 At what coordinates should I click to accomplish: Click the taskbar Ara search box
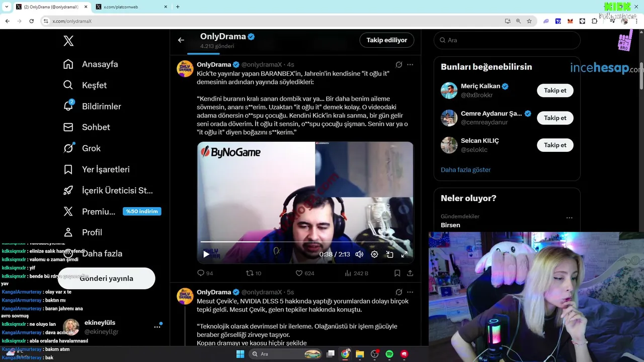click(286, 354)
